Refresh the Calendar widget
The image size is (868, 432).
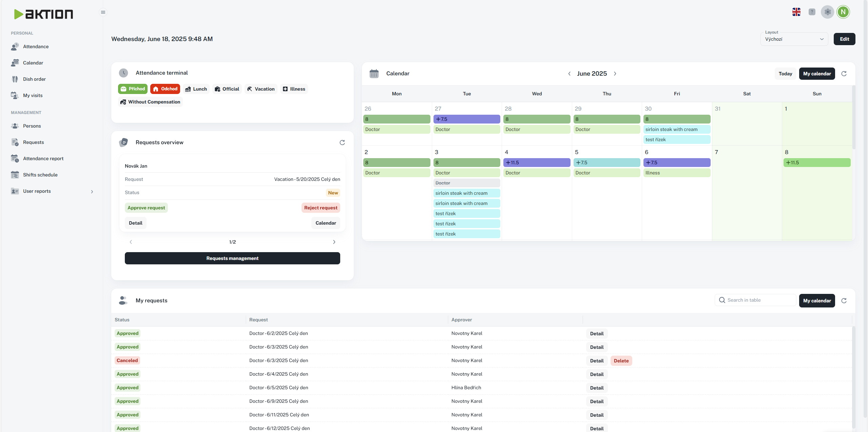point(844,74)
